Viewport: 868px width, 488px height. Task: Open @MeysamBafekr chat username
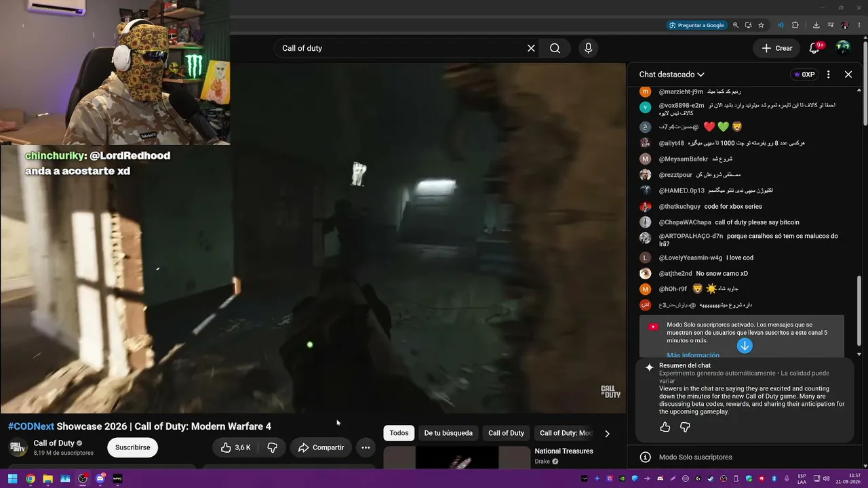point(683,159)
